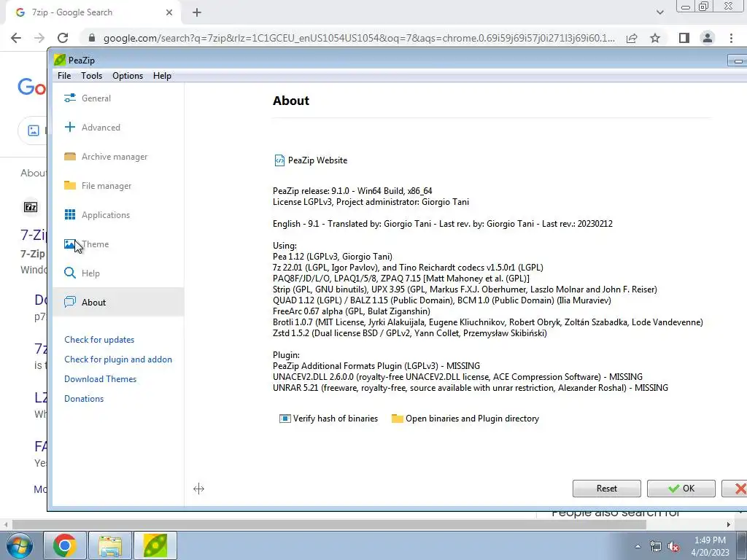Viewport: 747px width, 560px height.
Task: Click Download Themes link
Action: 100,379
